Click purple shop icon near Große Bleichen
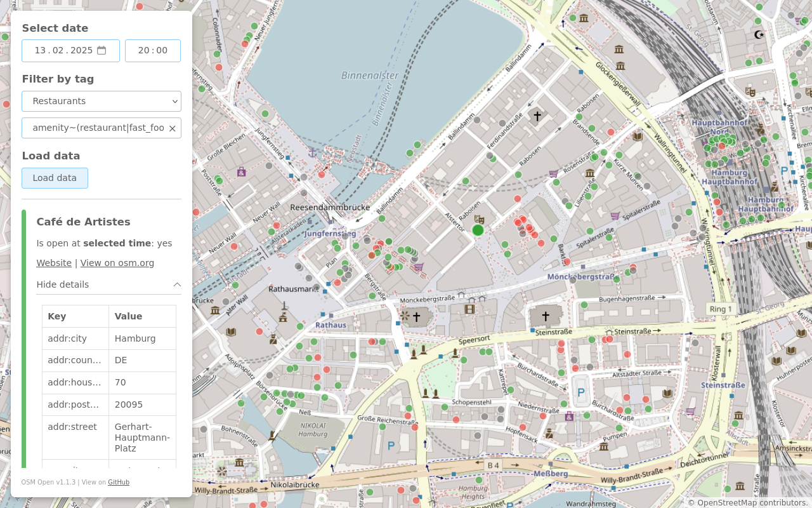 [x=241, y=171]
